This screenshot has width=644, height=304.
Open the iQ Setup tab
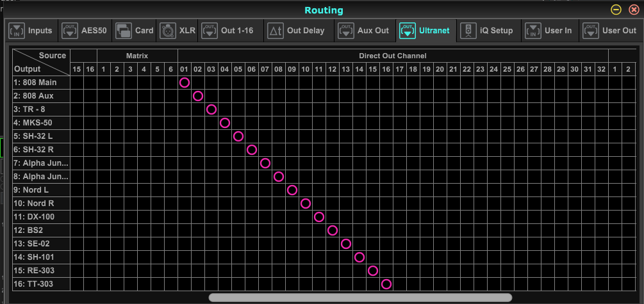click(489, 31)
